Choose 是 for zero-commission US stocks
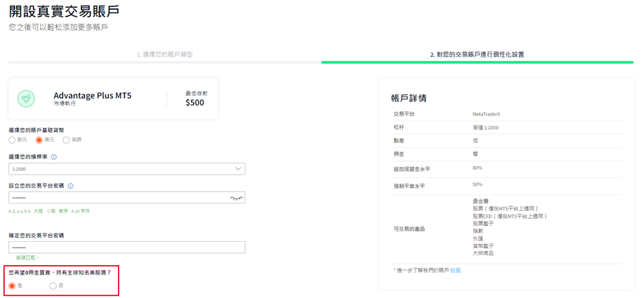The width and height of the screenshot is (644, 298). point(12,286)
